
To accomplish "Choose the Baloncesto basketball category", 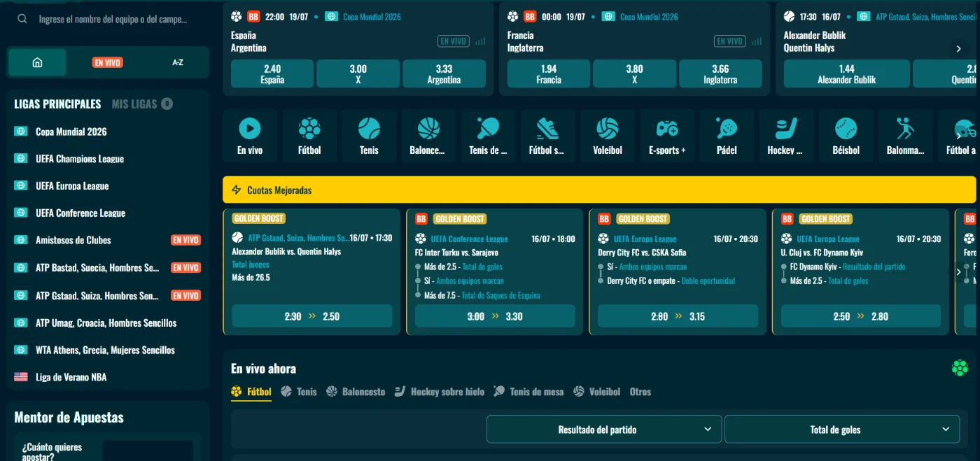I will pos(428,136).
